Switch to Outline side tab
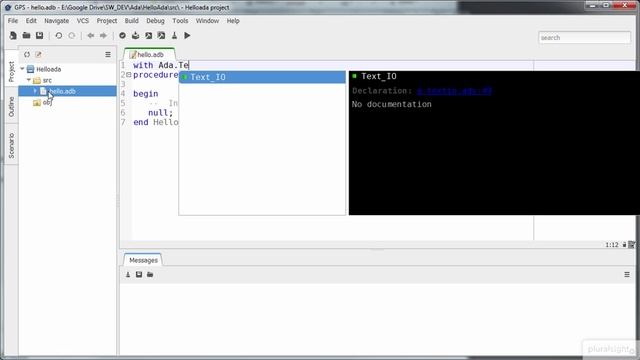640x360 pixels. 11,107
